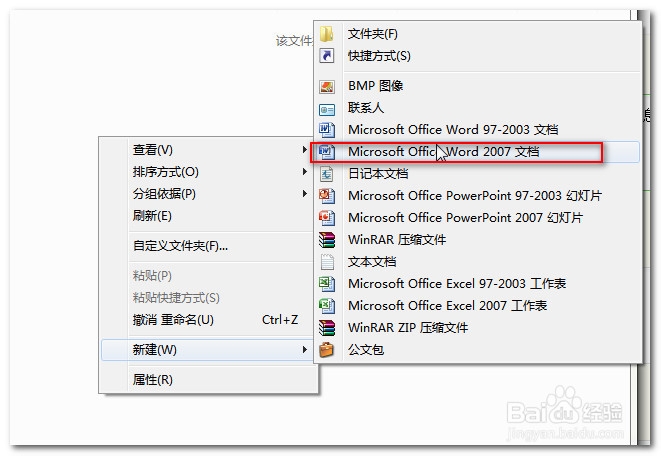
Task: Click the Word 2007 document icon
Action: coord(327,152)
